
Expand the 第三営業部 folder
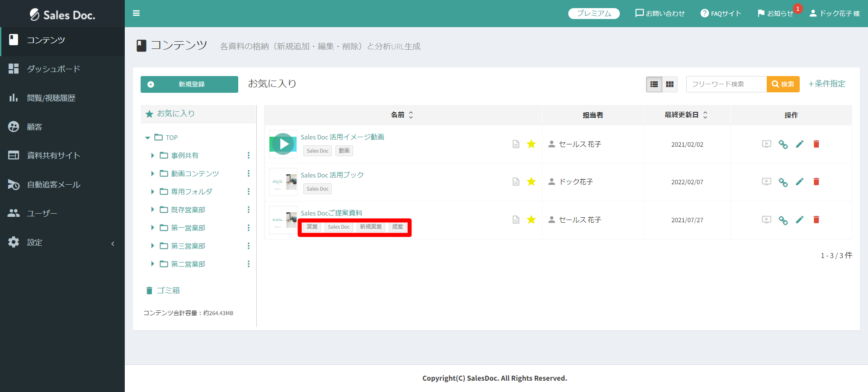coord(152,246)
